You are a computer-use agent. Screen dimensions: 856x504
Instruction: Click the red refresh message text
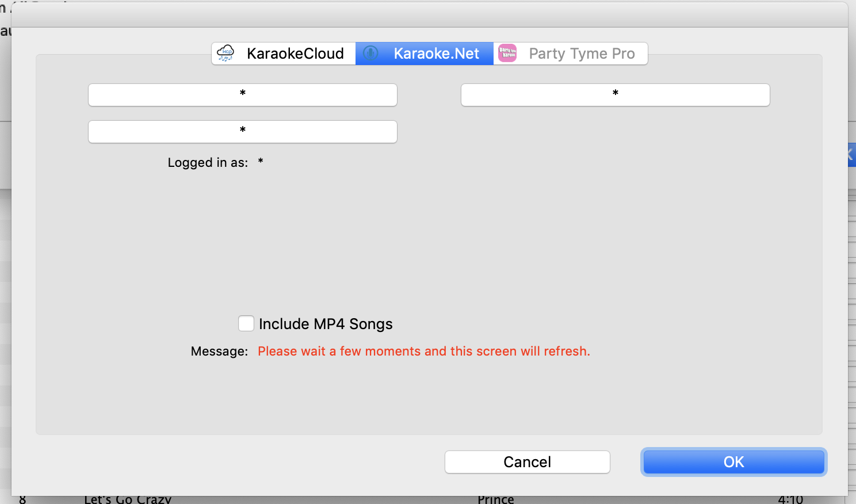pyautogui.click(x=423, y=352)
